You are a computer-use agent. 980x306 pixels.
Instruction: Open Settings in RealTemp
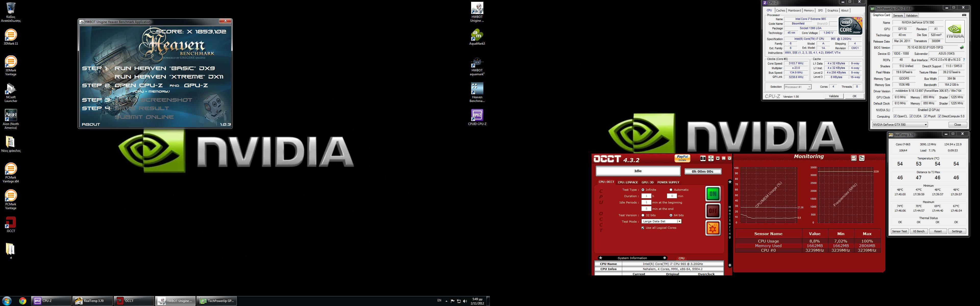coord(957,231)
